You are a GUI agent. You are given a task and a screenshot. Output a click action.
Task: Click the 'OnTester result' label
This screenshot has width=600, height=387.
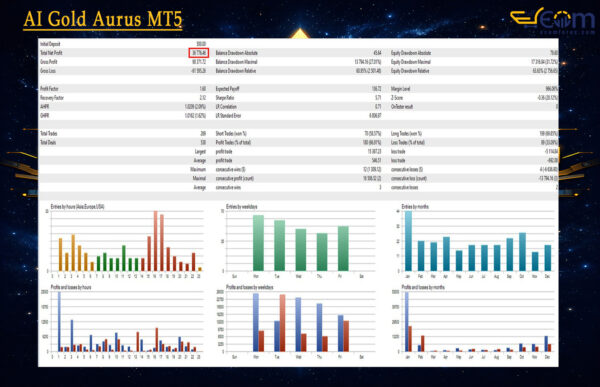point(402,106)
